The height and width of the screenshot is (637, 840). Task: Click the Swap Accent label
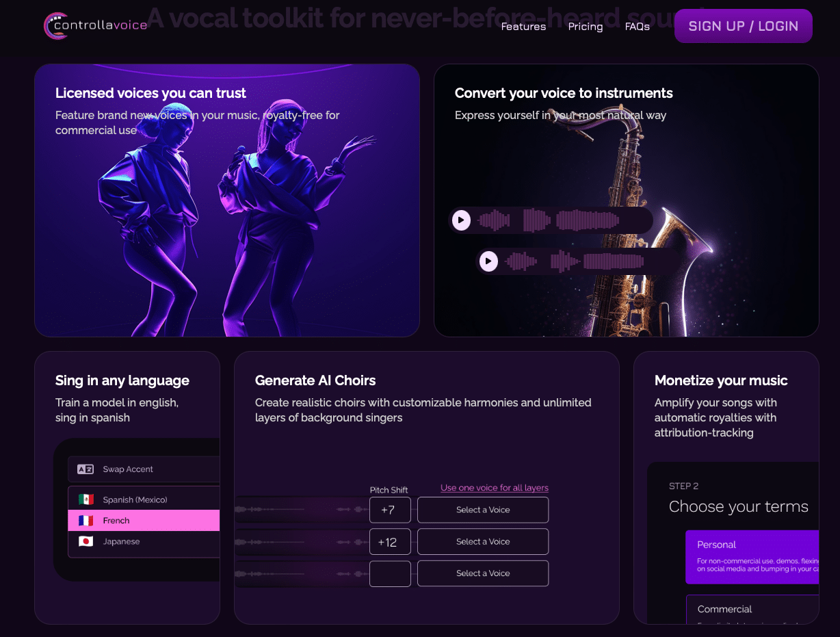click(128, 469)
